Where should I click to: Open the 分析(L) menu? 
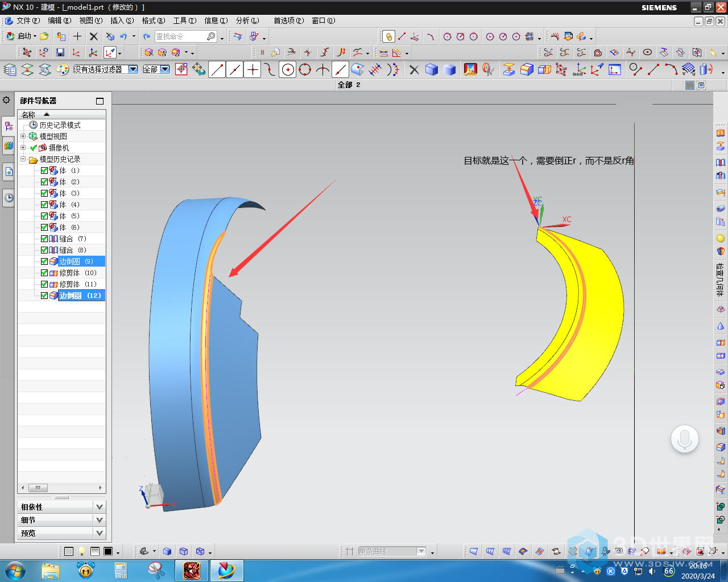[247, 20]
